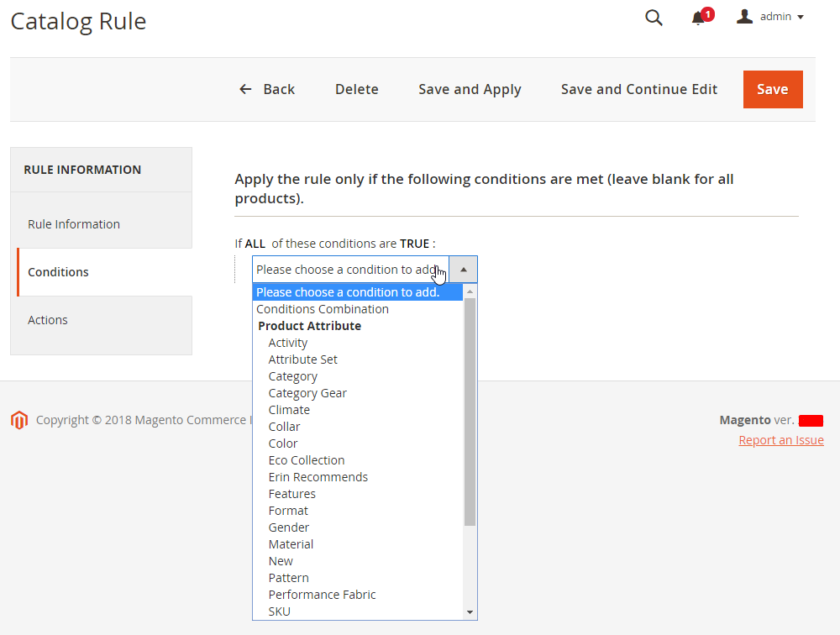840x635 pixels.
Task: Select the Conditions tab
Action: (58, 272)
